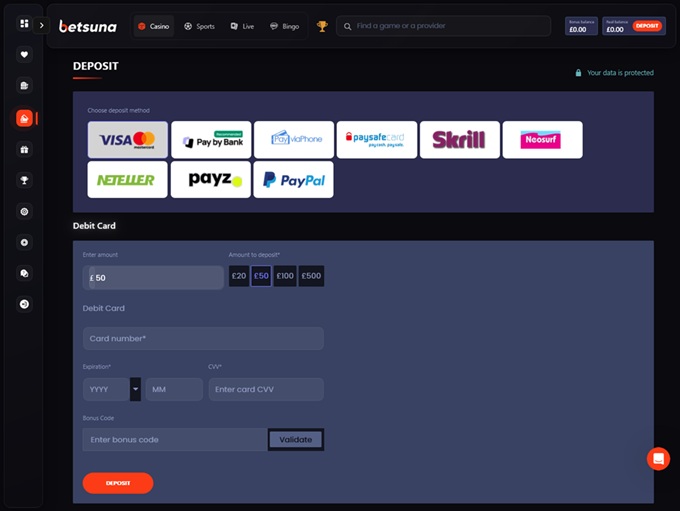Open the dashboard grid icon in sidebar
Image resolution: width=680 pixels, height=511 pixels.
(24, 23)
